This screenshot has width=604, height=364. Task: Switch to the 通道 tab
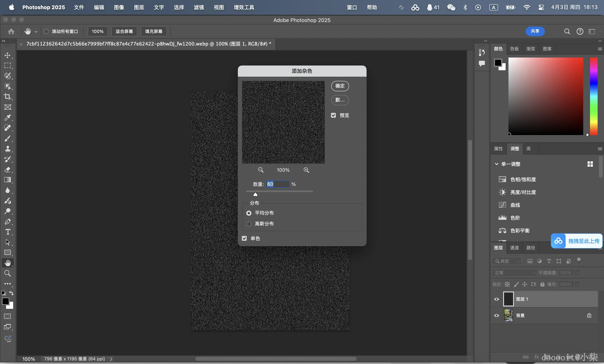(514, 248)
